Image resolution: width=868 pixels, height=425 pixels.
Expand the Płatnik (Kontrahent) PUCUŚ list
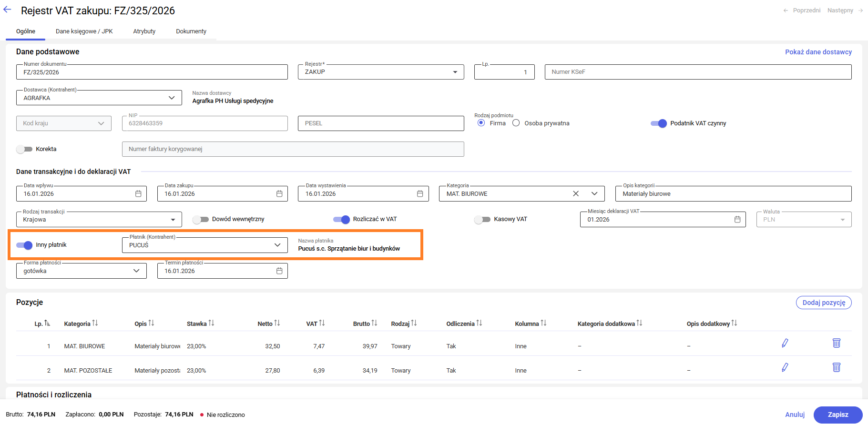pyautogui.click(x=277, y=245)
